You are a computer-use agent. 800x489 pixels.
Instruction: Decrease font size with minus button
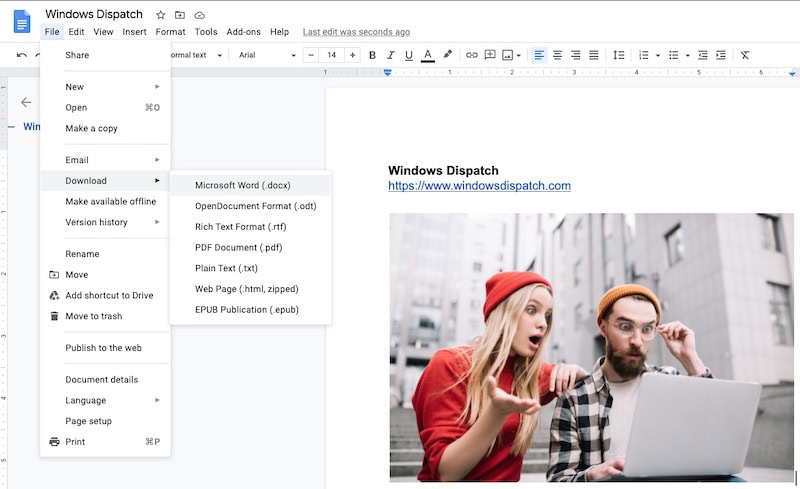(x=311, y=55)
